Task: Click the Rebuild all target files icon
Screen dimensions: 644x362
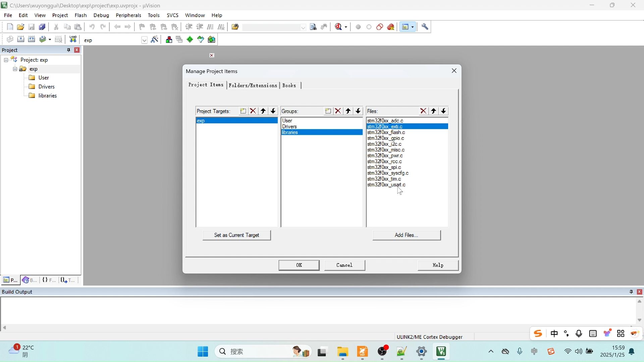Action: point(32,40)
